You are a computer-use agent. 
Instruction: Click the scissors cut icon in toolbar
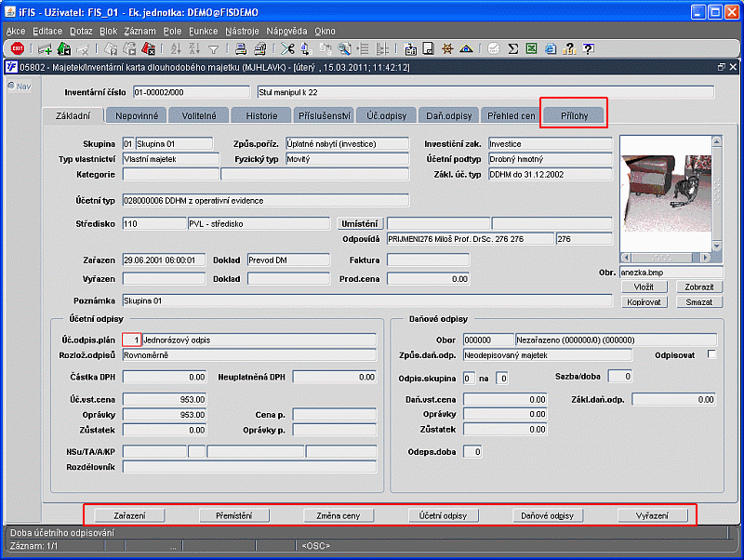click(x=287, y=49)
